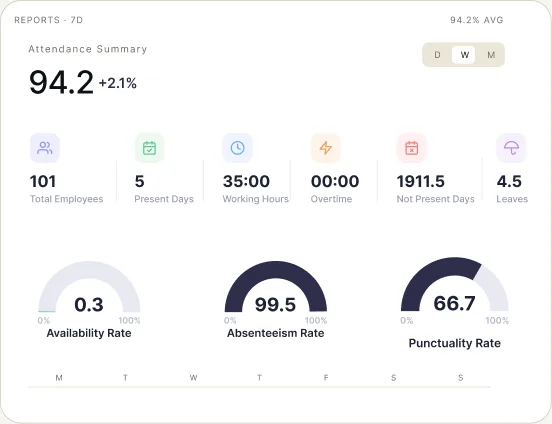Image resolution: width=552 pixels, height=424 pixels.
Task: Click the 35:00 Working Hours value
Action: (x=246, y=182)
